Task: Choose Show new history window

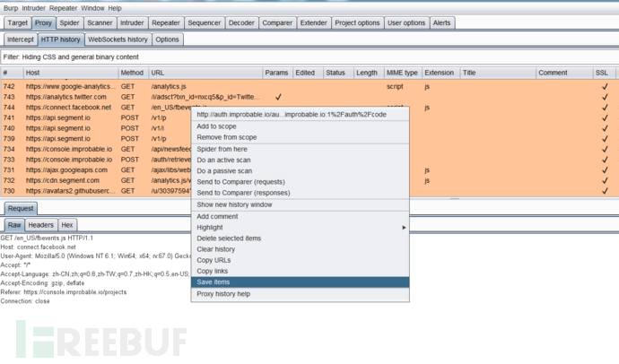Action: click(x=300, y=204)
